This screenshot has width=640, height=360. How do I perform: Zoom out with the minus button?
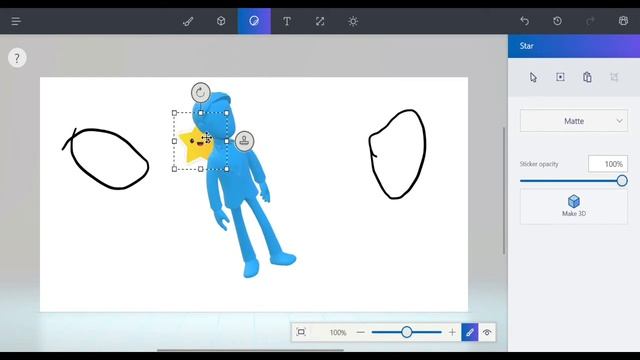coord(360,332)
